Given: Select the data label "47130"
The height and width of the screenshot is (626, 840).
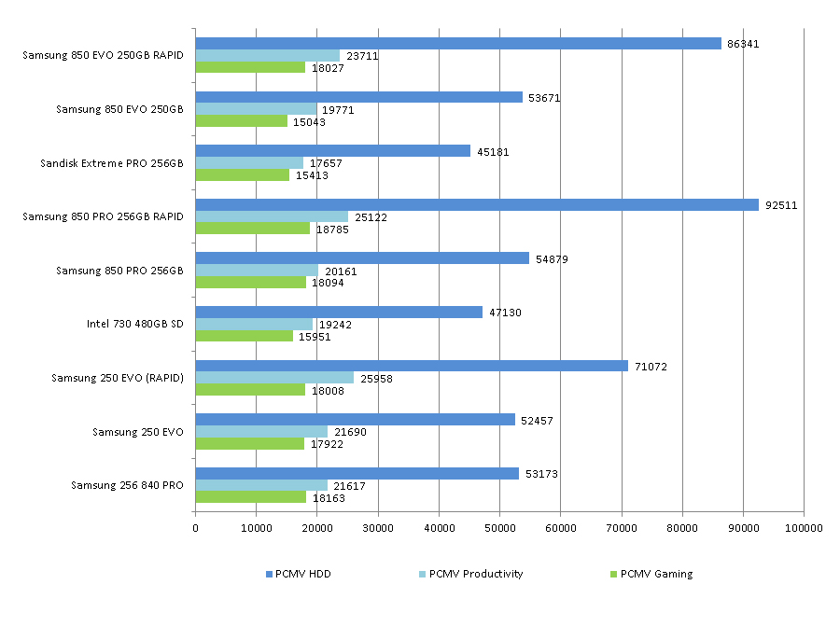Looking at the screenshot, I should (505, 313).
